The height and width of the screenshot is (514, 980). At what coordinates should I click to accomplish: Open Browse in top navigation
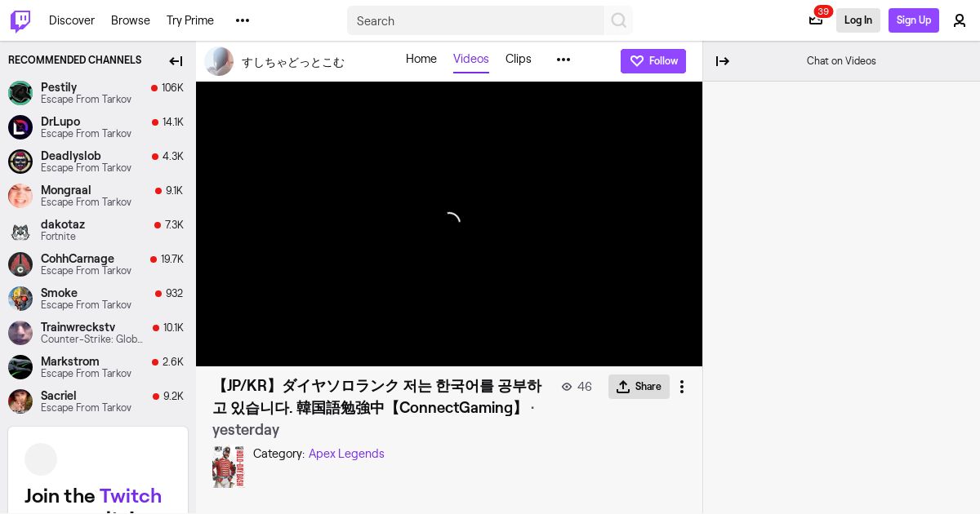pos(131,20)
